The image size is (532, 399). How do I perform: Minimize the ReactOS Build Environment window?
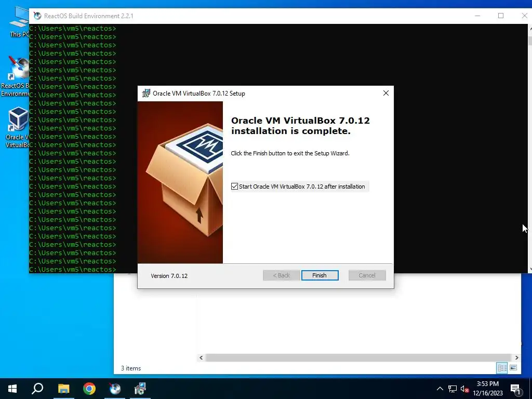477,16
